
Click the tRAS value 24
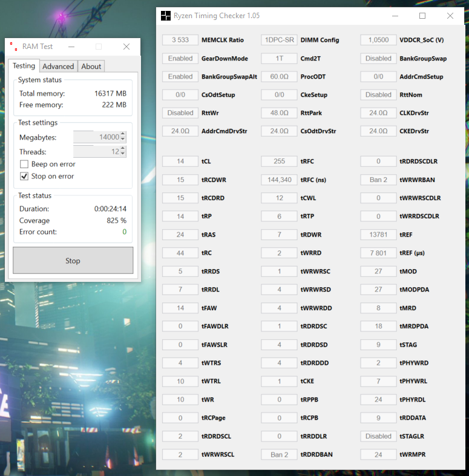(180, 235)
